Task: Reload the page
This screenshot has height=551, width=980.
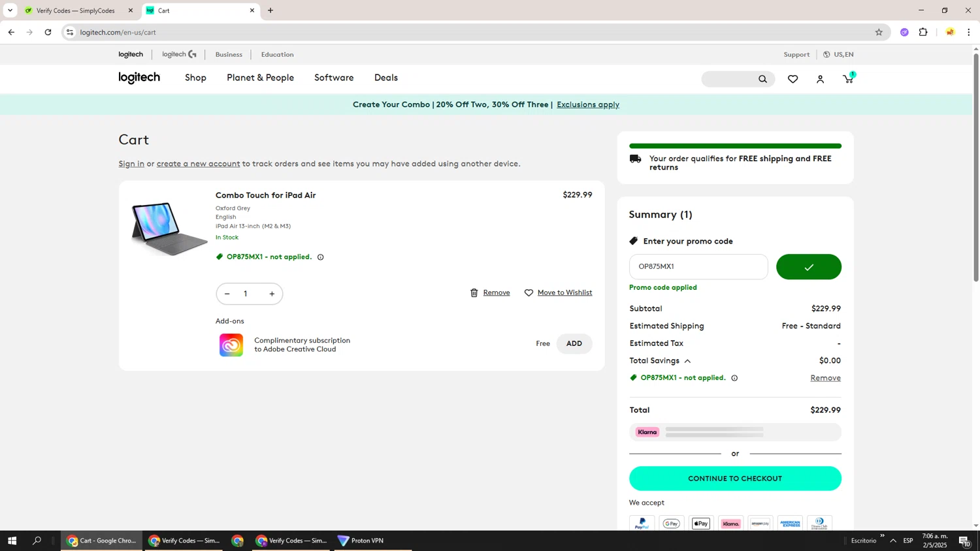Action: 48,32
